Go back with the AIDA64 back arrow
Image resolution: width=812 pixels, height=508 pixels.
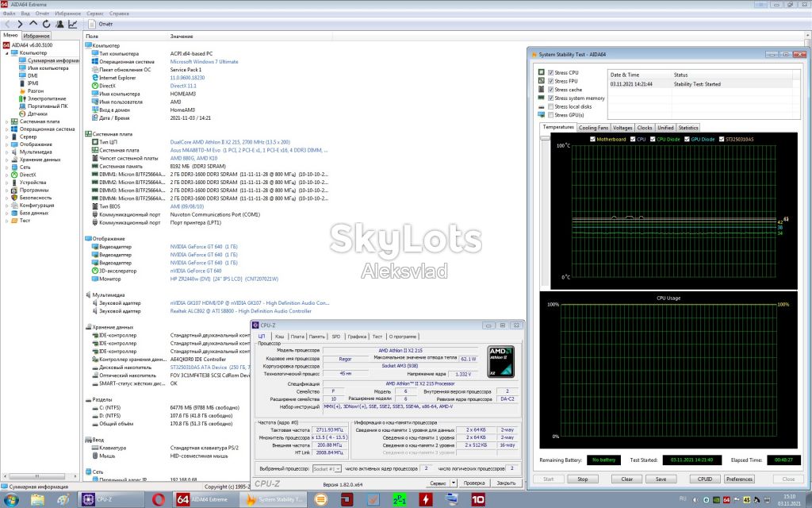7,24
